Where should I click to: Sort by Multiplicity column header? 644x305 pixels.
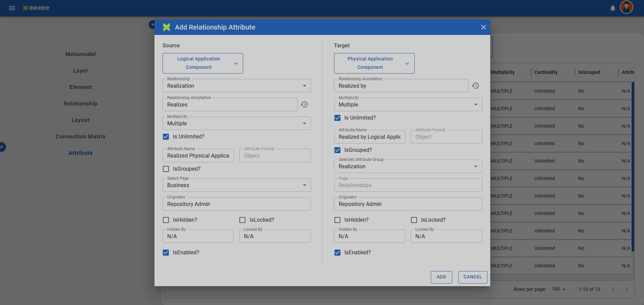tap(503, 72)
